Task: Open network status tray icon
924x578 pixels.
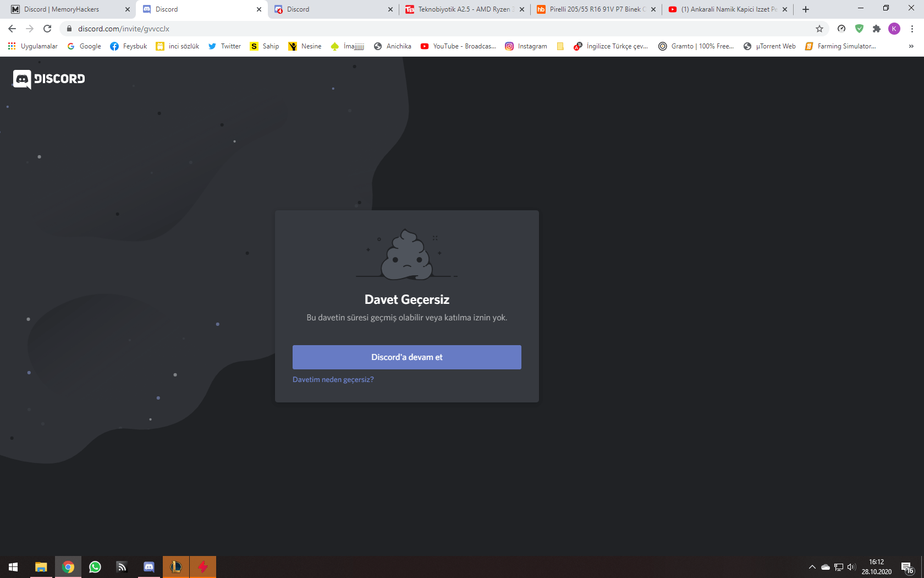Action: point(839,567)
